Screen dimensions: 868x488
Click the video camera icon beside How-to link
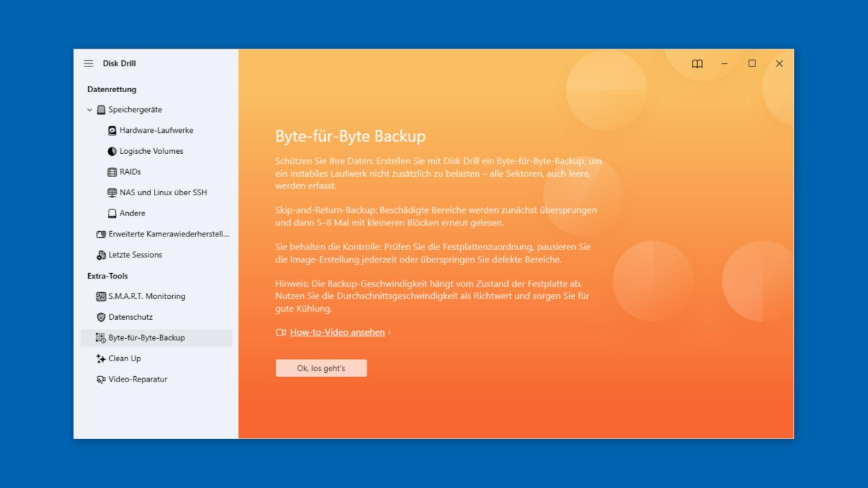(x=281, y=333)
